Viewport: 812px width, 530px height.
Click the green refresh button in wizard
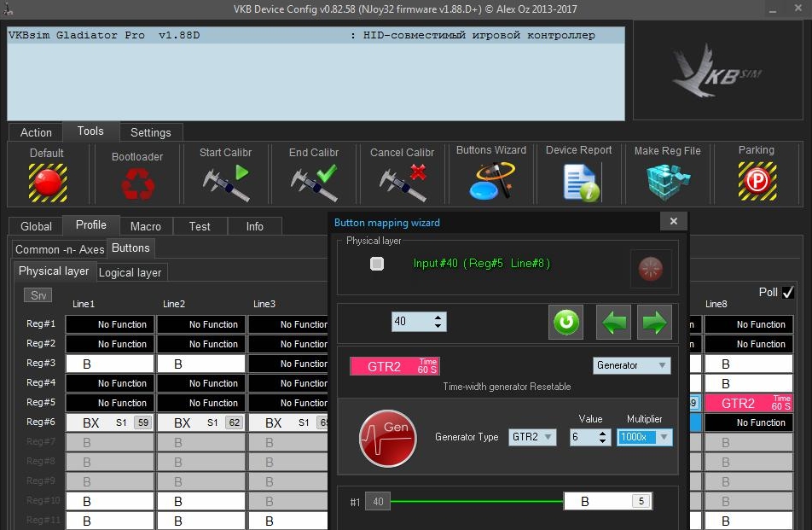click(566, 323)
